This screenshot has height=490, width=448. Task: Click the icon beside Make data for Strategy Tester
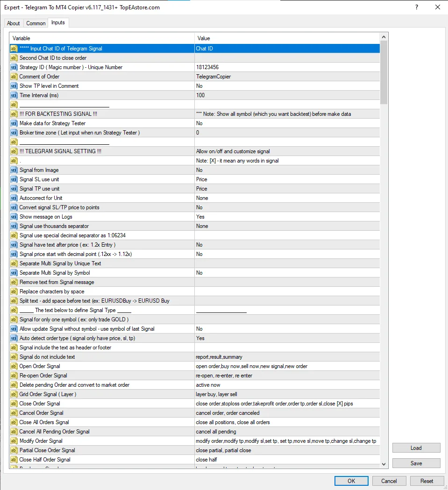click(14, 123)
